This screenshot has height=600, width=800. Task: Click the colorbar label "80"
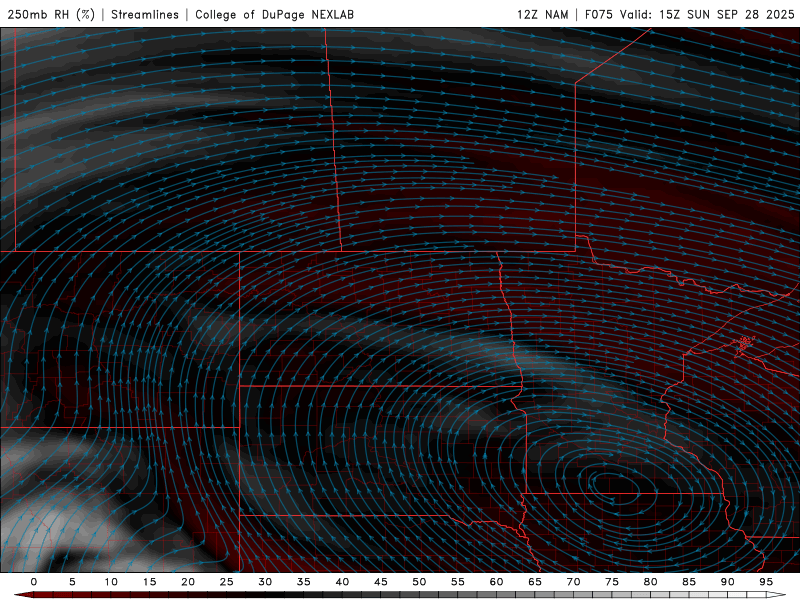[650, 582]
